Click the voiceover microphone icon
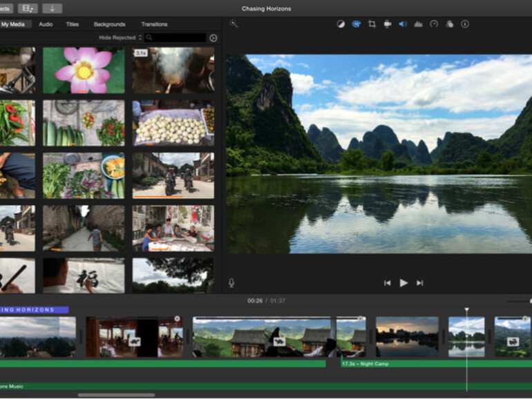532x399 pixels. pyautogui.click(x=231, y=283)
